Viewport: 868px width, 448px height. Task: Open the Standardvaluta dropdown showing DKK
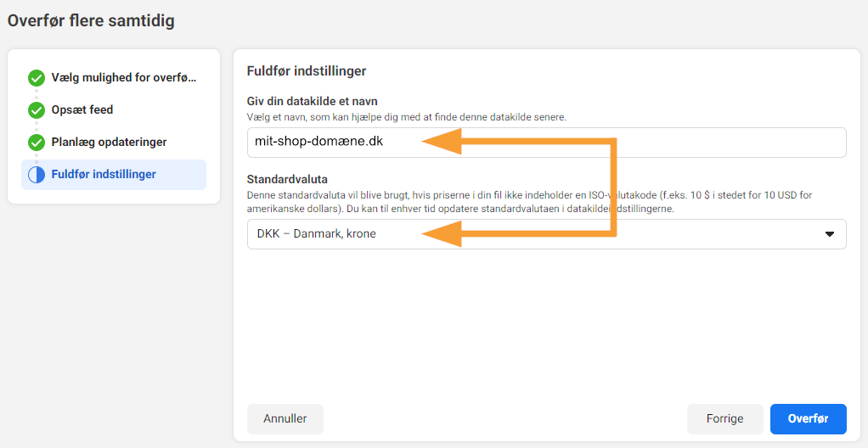(x=546, y=234)
